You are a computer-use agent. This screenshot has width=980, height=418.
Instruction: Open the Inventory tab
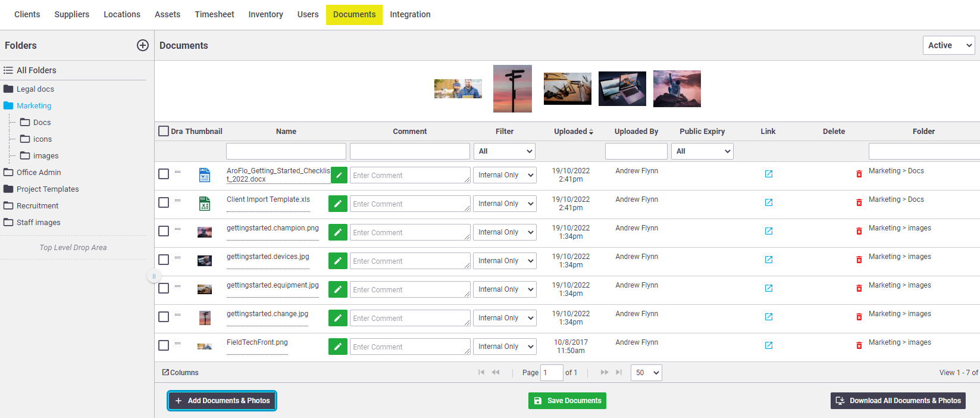point(266,14)
